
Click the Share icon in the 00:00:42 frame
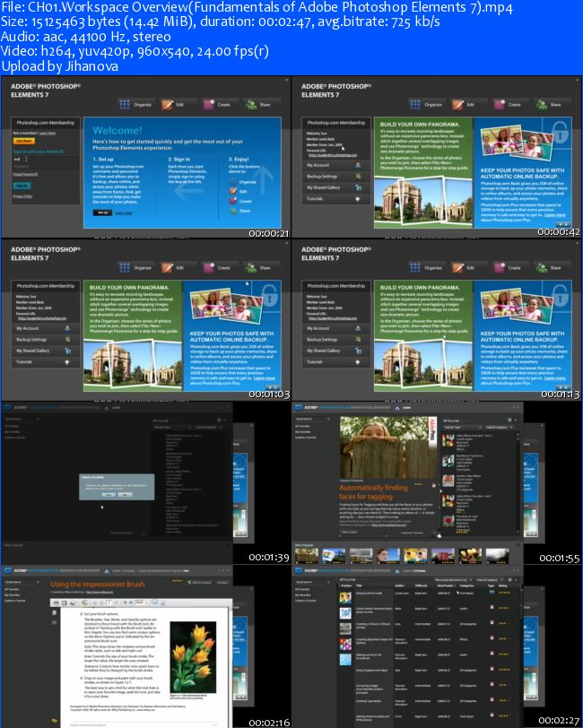click(542, 105)
